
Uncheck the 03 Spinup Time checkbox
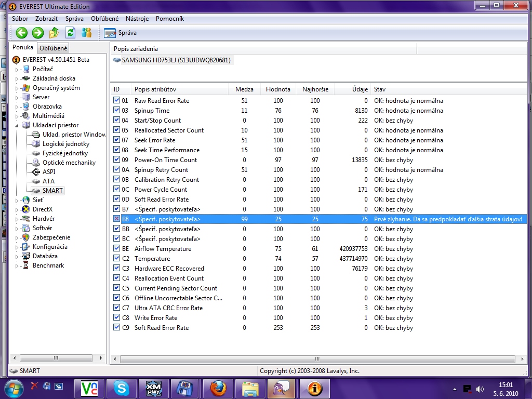(x=116, y=110)
